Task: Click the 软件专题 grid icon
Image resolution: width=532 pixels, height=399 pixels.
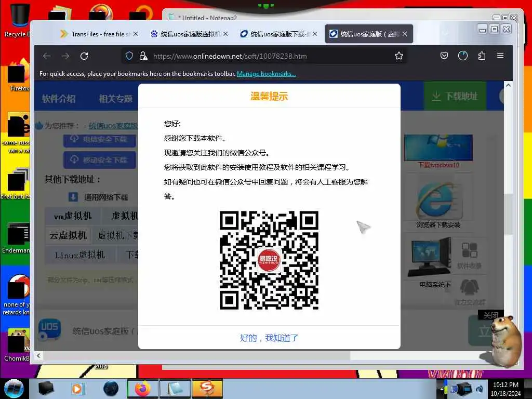Action: (470, 251)
